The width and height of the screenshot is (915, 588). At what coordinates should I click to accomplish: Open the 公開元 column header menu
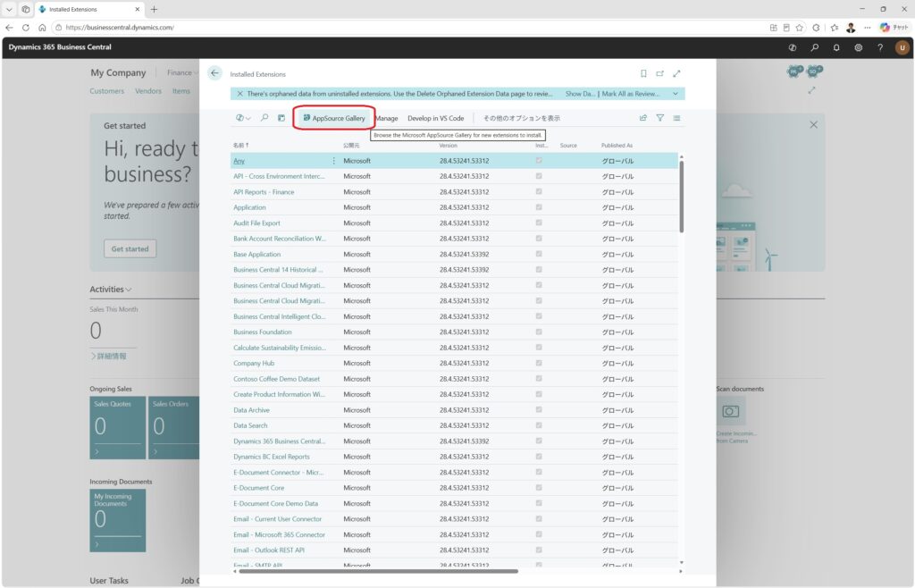tap(351, 146)
